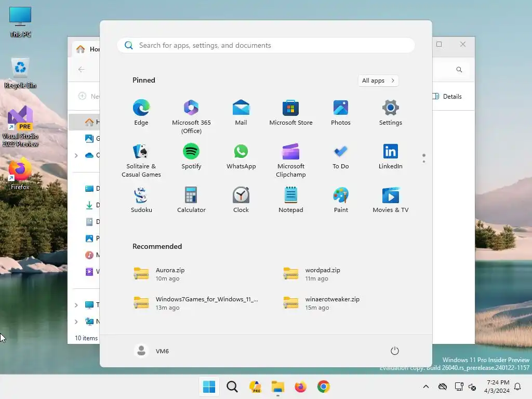This screenshot has width=532, height=399.
Task: Open All apps list
Action: click(x=378, y=81)
